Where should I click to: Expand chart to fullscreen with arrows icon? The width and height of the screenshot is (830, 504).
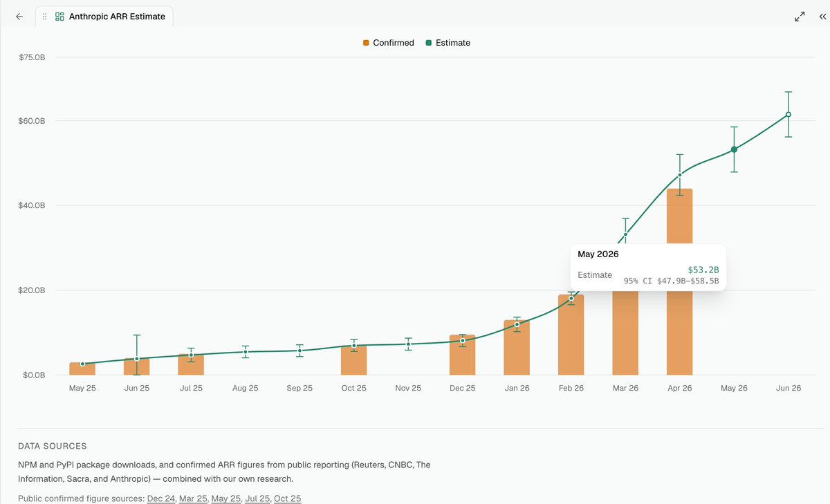click(800, 17)
